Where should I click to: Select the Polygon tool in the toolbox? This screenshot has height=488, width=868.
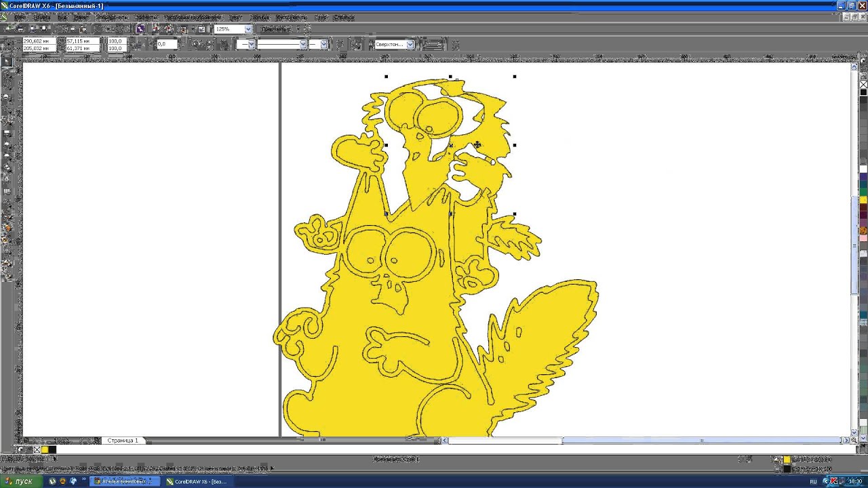point(7,156)
